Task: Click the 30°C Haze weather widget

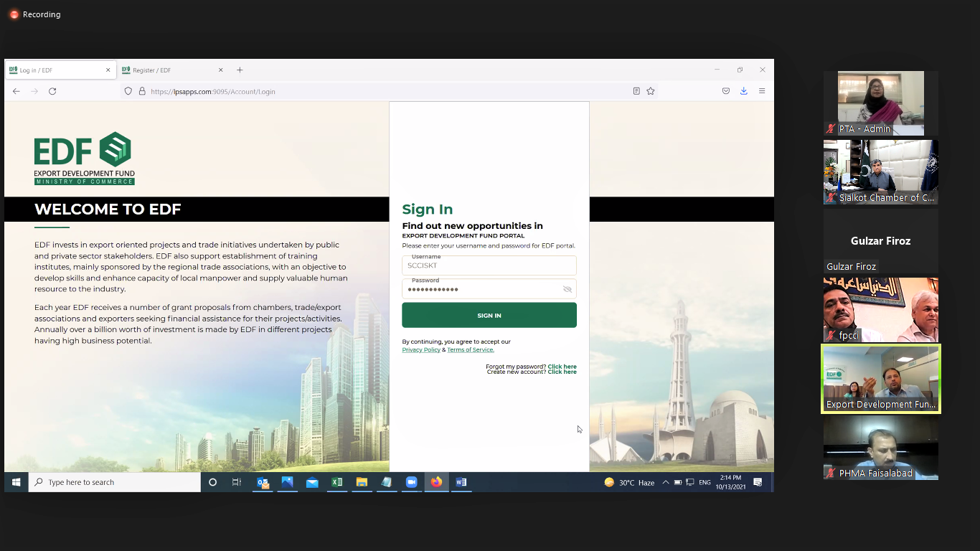Action: [x=629, y=482]
